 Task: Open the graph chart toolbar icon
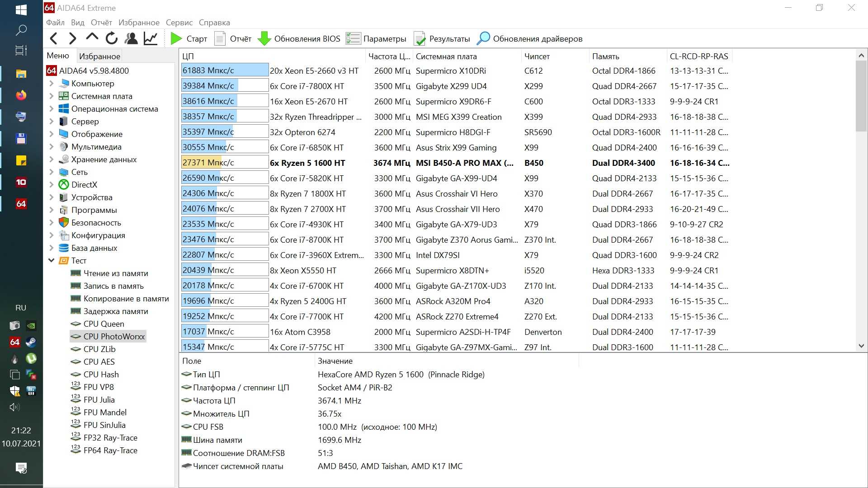coord(151,39)
